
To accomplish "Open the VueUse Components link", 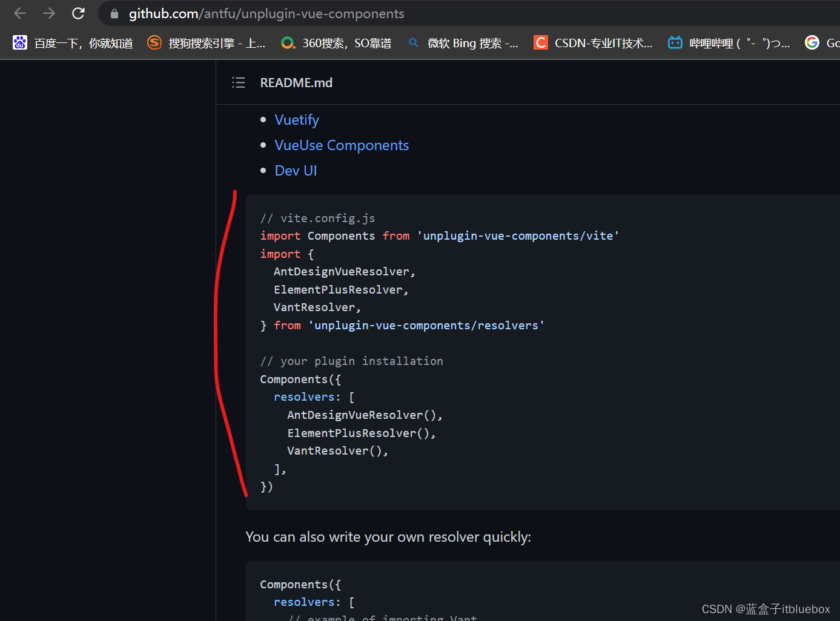I will point(342,145).
